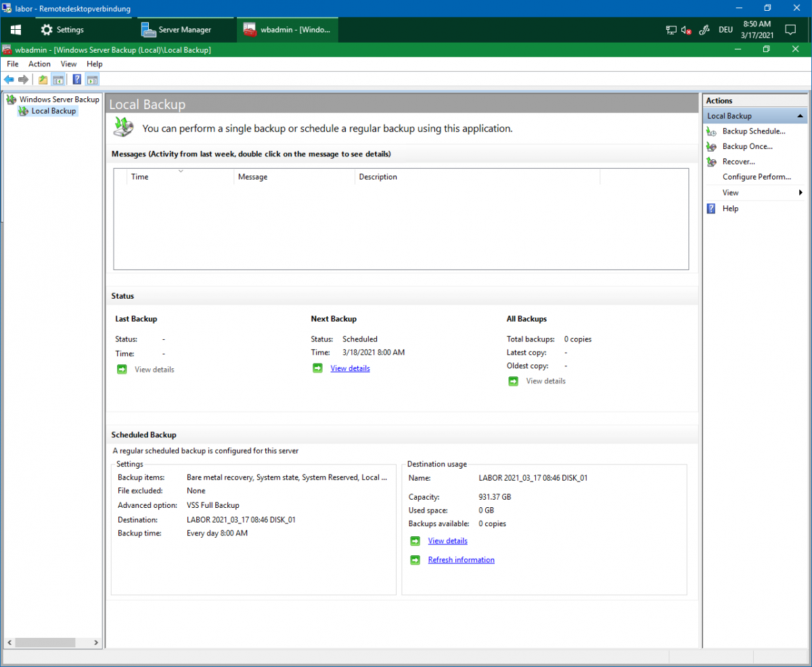Screen dimensions: 812x667
Task: Toggle the Show/Hide Action Pane toolbar button
Action: 92,80
